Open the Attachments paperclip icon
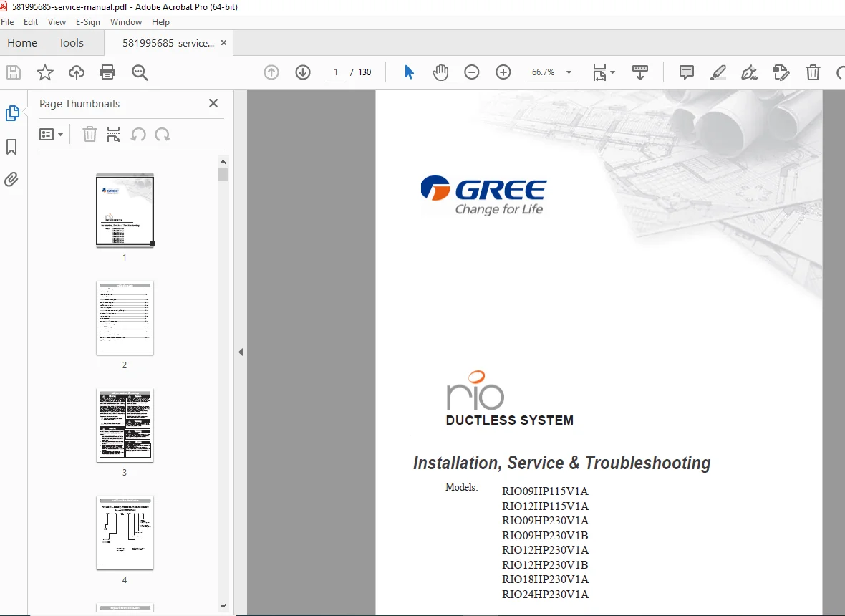This screenshot has width=845, height=616. point(11,179)
